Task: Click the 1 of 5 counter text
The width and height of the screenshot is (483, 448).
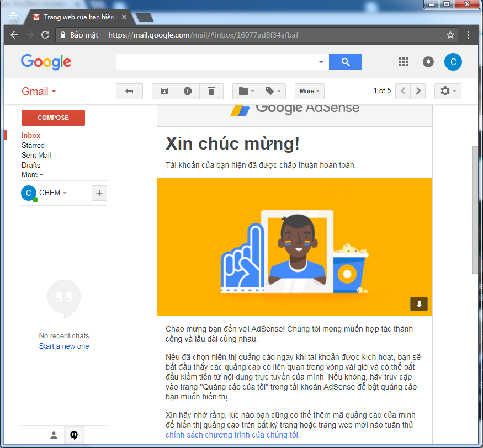Action: coord(382,91)
